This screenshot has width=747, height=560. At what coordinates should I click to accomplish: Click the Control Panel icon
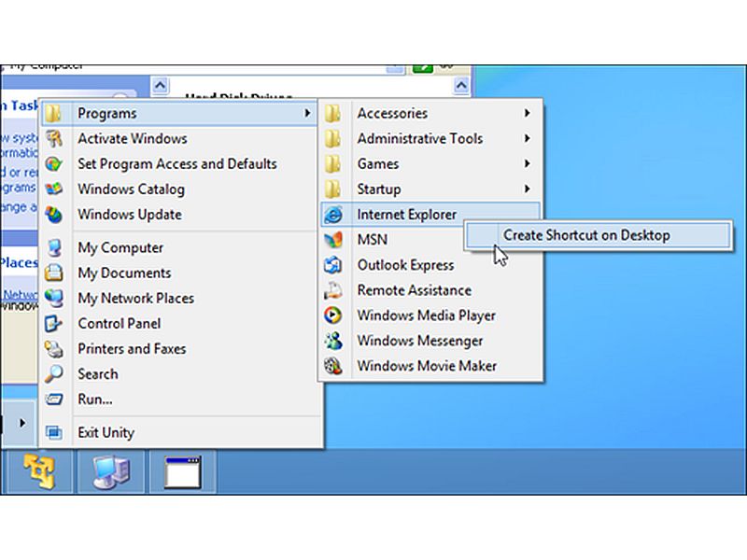[x=53, y=323]
